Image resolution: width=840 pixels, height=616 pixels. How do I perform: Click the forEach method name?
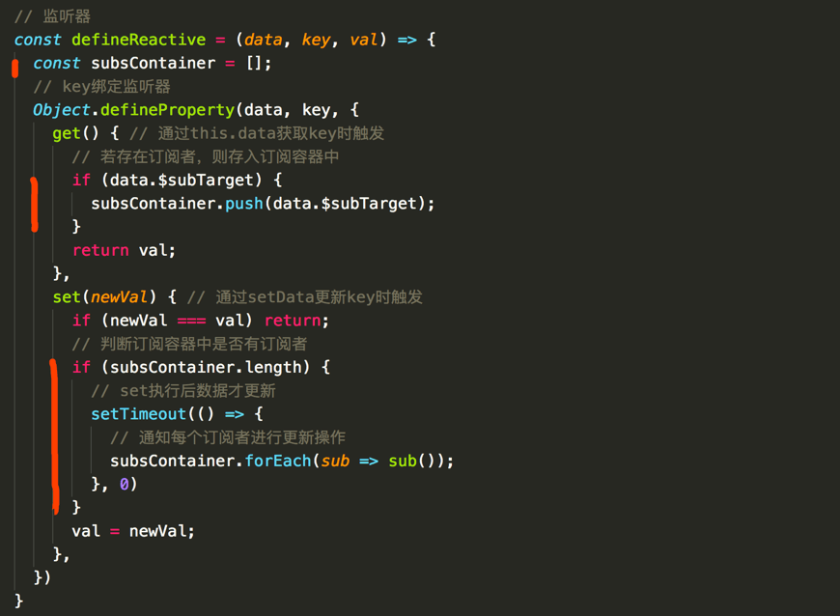coord(278,461)
